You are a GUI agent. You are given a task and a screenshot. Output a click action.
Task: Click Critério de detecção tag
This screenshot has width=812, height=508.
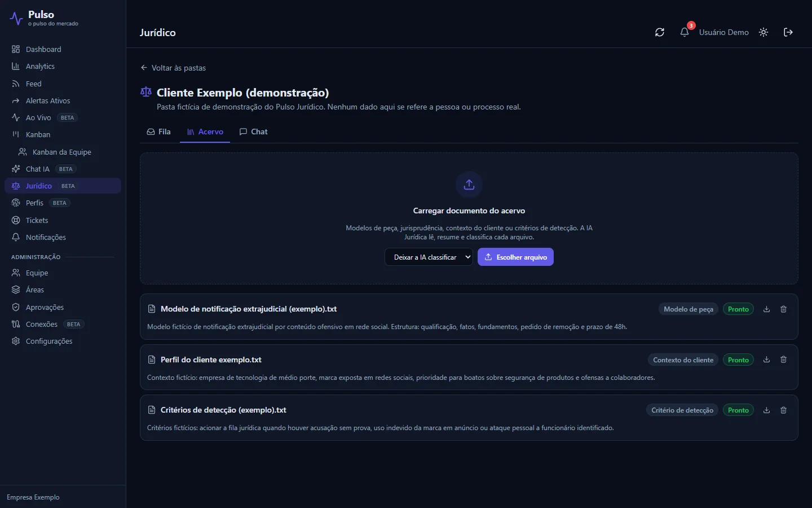point(682,410)
